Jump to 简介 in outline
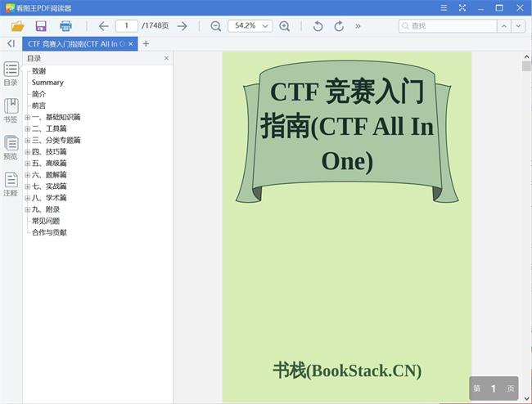 click(x=38, y=94)
